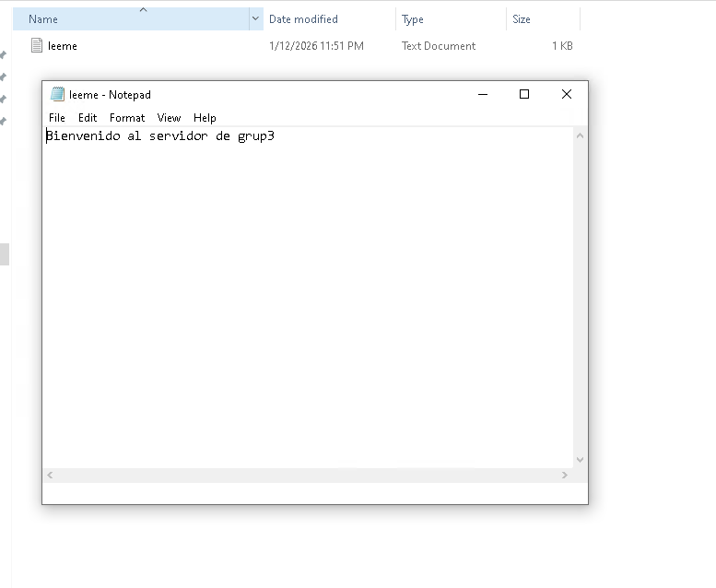Maximize the leeme Notepad window

524,94
